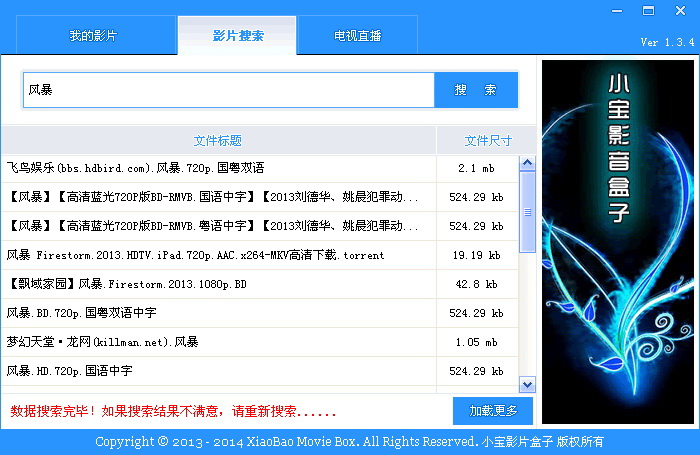Select the 风暴.BD.720p.国粤双语中字 result
Image resolution: width=700 pixels, height=455 pixels.
tap(219, 313)
